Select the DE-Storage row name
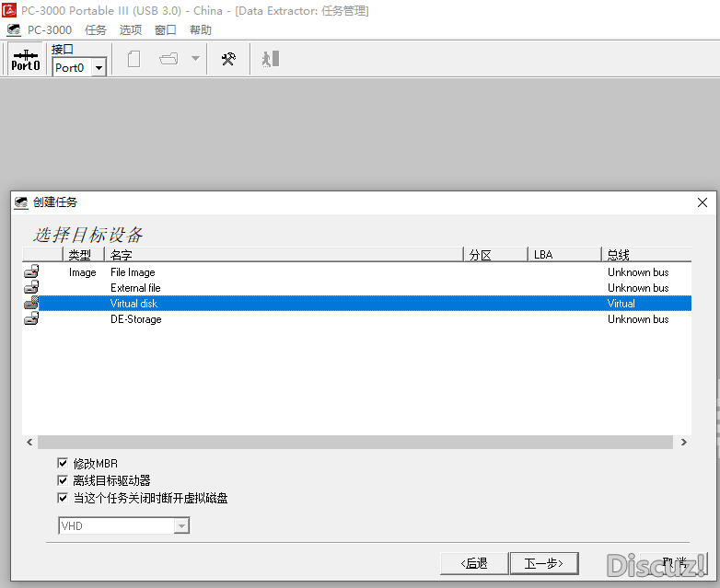 click(x=136, y=319)
